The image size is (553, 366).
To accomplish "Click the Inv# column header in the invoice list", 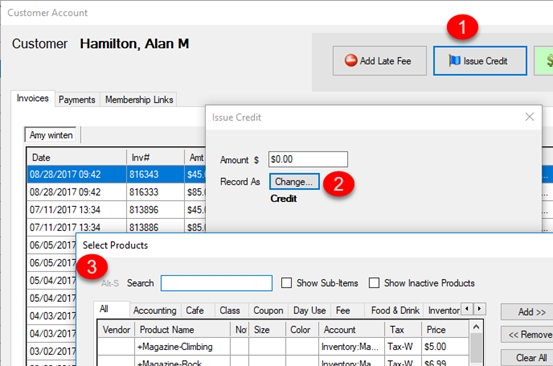I will tap(155, 157).
